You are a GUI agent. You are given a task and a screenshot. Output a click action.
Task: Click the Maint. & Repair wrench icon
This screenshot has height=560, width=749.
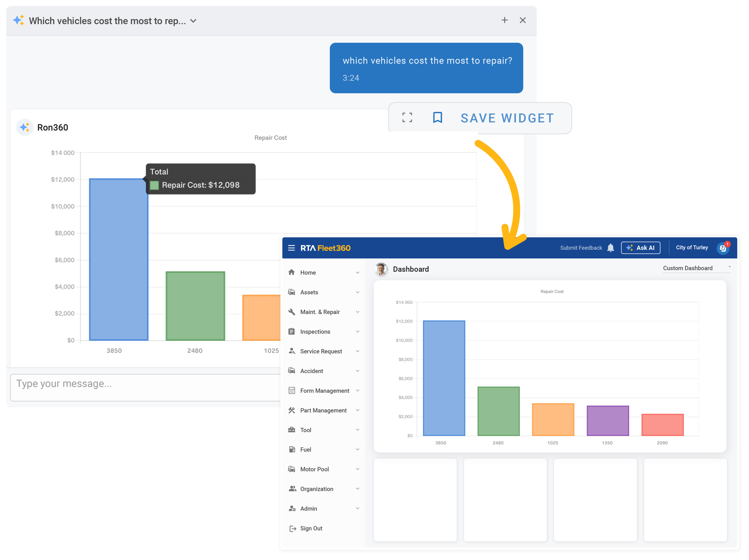pos(292,312)
